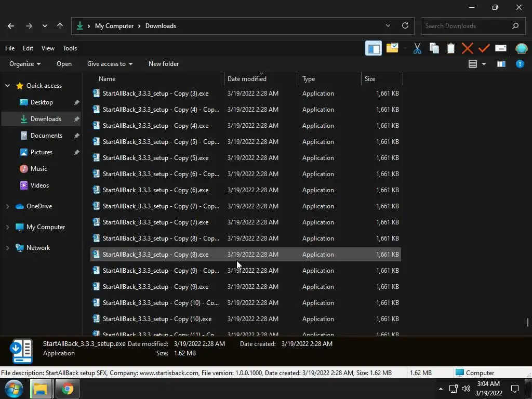
Task: Expand the Network tree node
Action: click(x=7, y=248)
